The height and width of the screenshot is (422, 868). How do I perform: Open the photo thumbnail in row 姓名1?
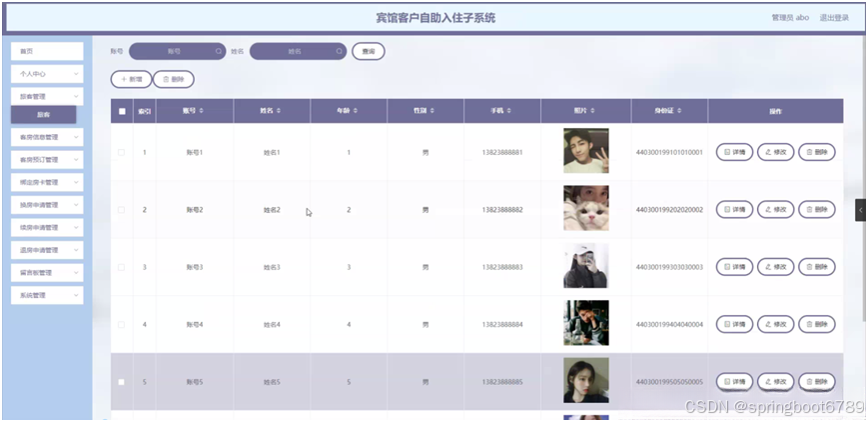(585, 151)
